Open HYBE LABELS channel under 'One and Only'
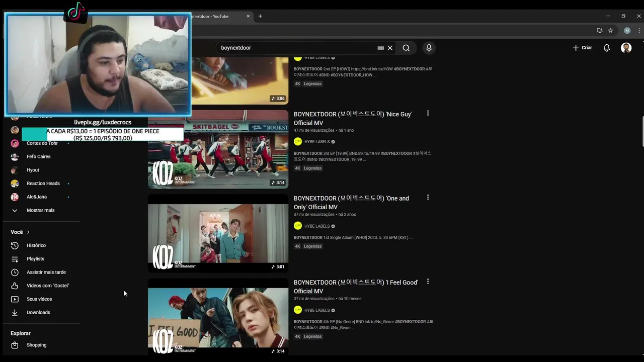 coord(317,226)
